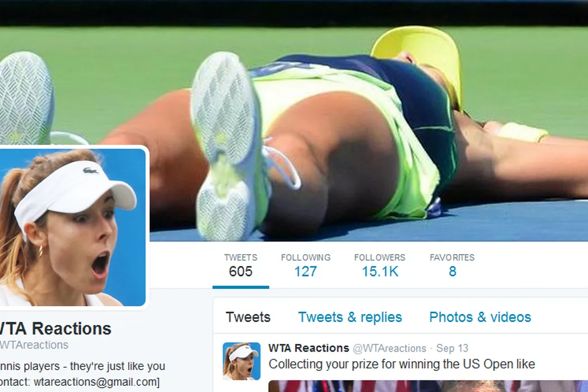This screenshot has width=588, height=392.
Task: Click the @WTAreactions handle under the profile name
Action: (x=34, y=345)
